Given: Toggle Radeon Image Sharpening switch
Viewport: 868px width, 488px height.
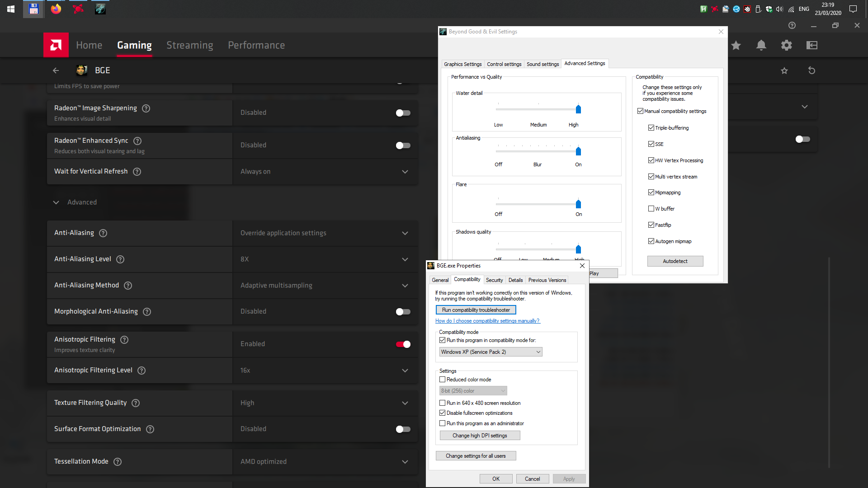Looking at the screenshot, I should (403, 113).
